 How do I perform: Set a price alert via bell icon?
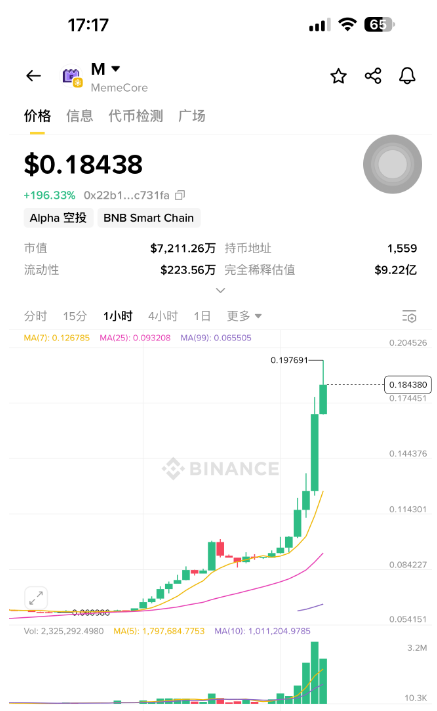pos(407,76)
